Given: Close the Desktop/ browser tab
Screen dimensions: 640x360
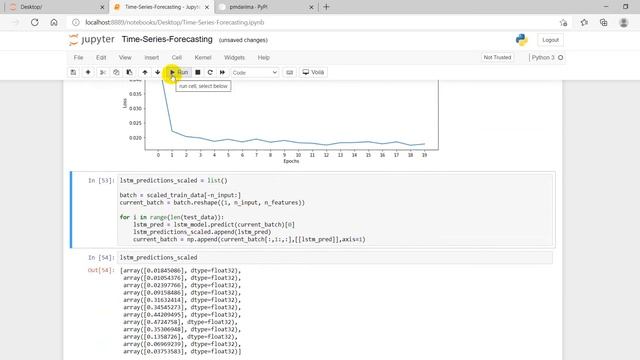Looking at the screenshot, I should coord(102,7).
